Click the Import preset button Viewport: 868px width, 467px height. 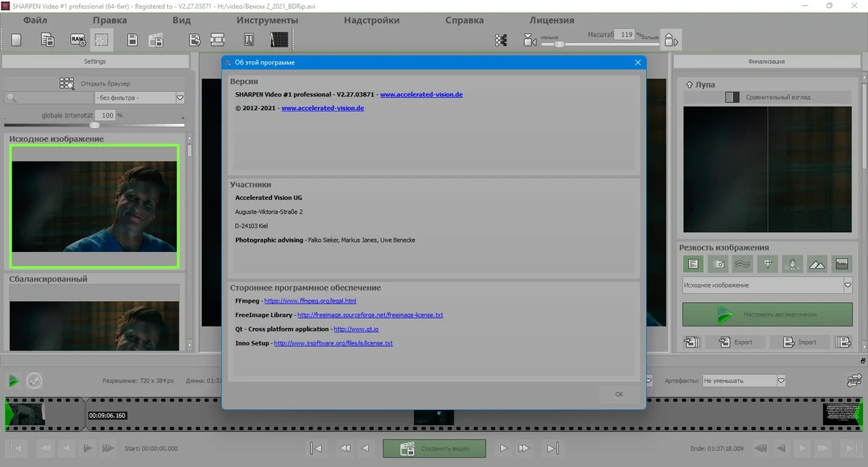pyautogui.click(x=799, y=342)
